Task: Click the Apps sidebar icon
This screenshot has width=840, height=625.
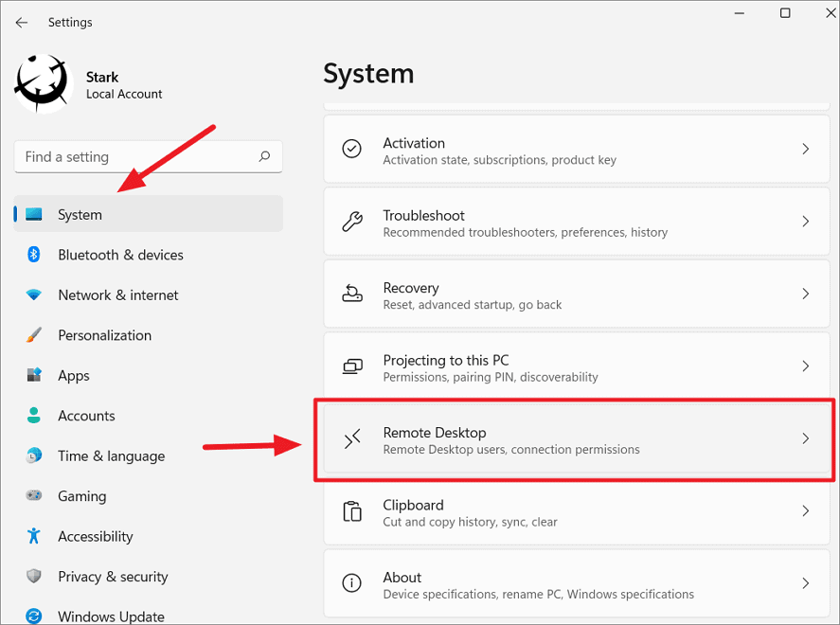Action: (34, 375)
